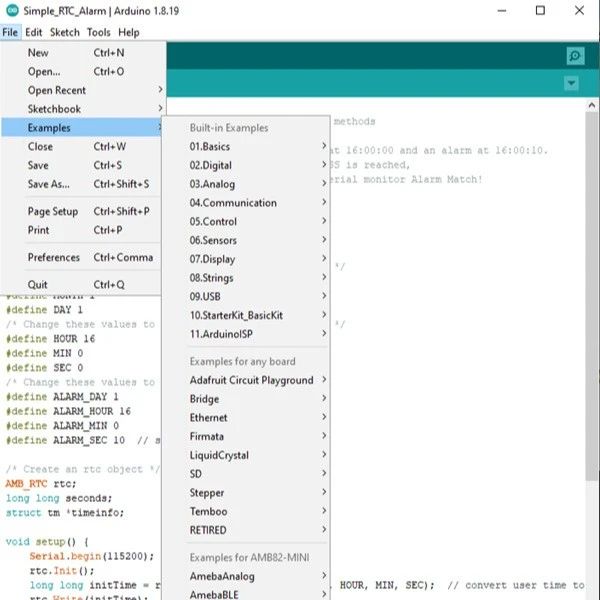Open the Temboo examples submenu

point(246,511)
